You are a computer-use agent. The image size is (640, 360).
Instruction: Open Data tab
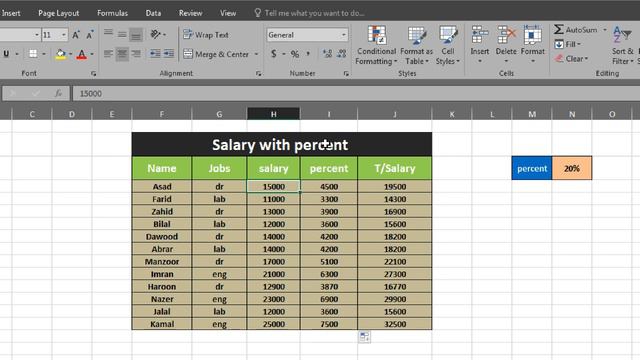(153, 13)
